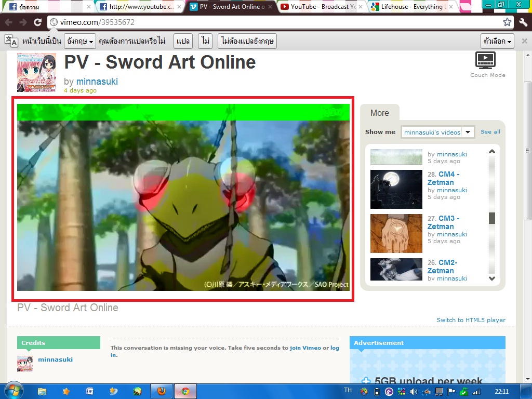Open the Windows Start menu
Viewport: 532px width, 399px height.
point(14,391)
